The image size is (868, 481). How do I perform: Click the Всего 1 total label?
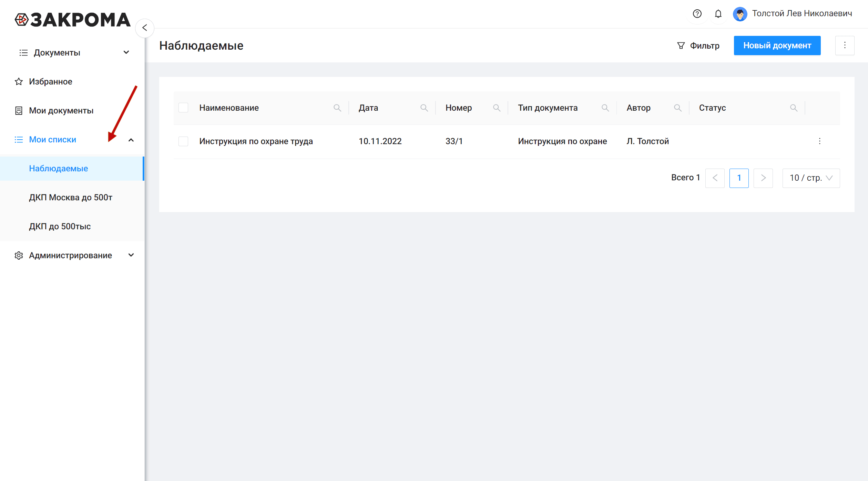(685, 178)
